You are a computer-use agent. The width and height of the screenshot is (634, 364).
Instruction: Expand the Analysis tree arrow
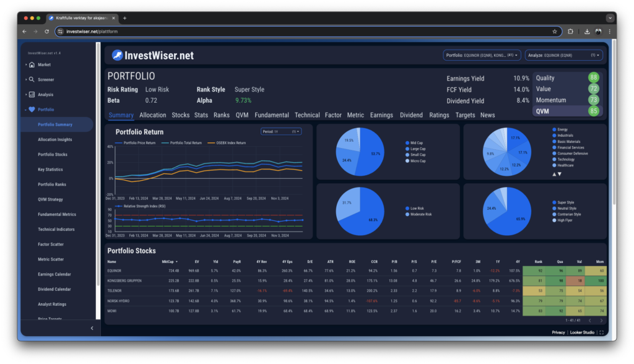pyautogui.click(x=26, y=95)
